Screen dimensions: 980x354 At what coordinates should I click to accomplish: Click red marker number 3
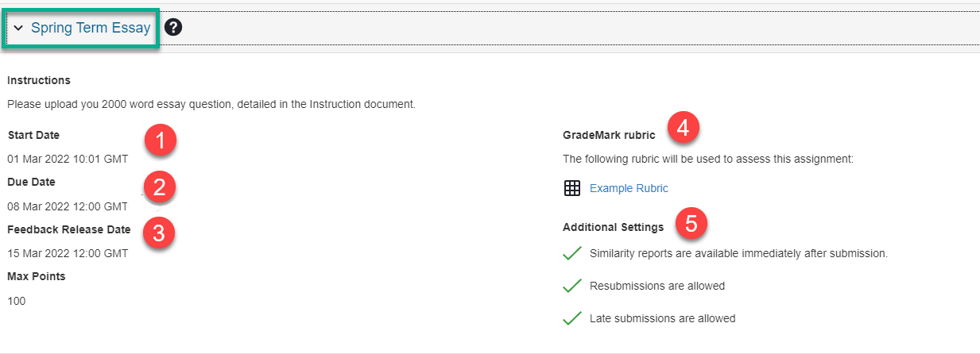click(x=160, y=233)
